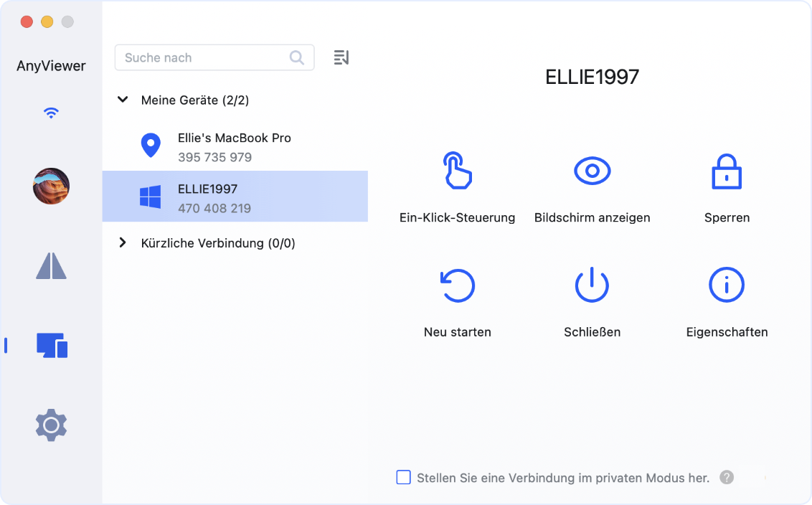This screenshot has height=505, width=812.
Task: Click the user profile avatar
Action: click(51, 186)
